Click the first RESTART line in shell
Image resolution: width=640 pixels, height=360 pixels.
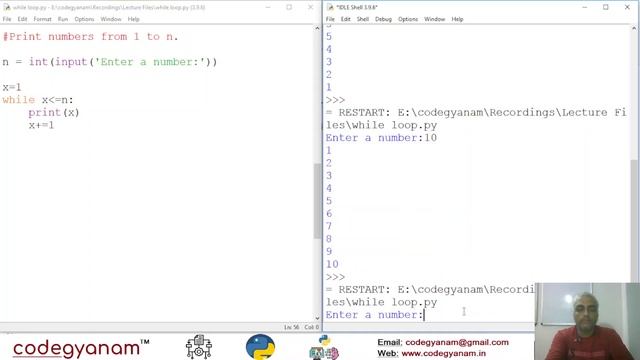click(x=476, y=119)
